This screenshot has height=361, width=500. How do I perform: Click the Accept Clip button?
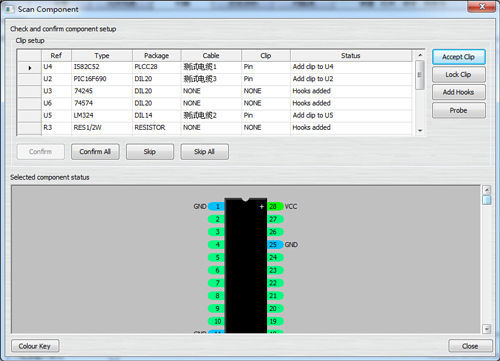point(459,57)
